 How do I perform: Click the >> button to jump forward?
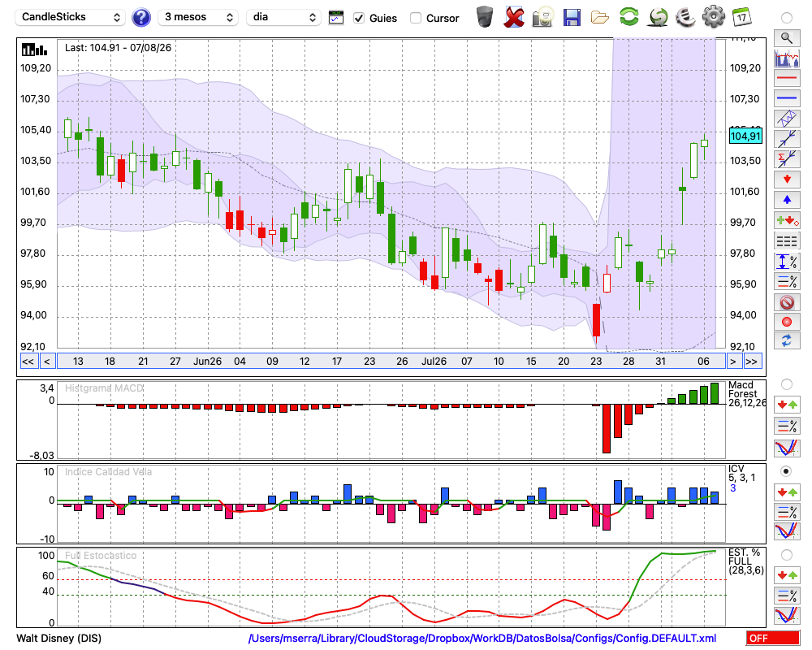751,362
